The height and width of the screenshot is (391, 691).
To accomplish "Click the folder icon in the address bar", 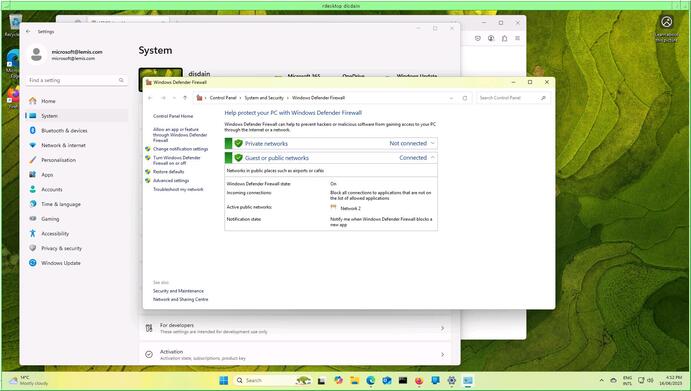I will tap(199, 98).
